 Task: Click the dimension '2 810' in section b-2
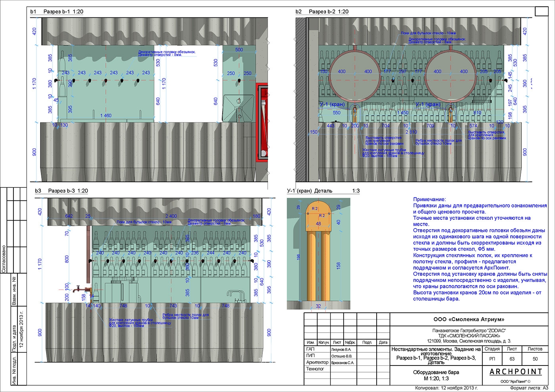pos(411,132)
